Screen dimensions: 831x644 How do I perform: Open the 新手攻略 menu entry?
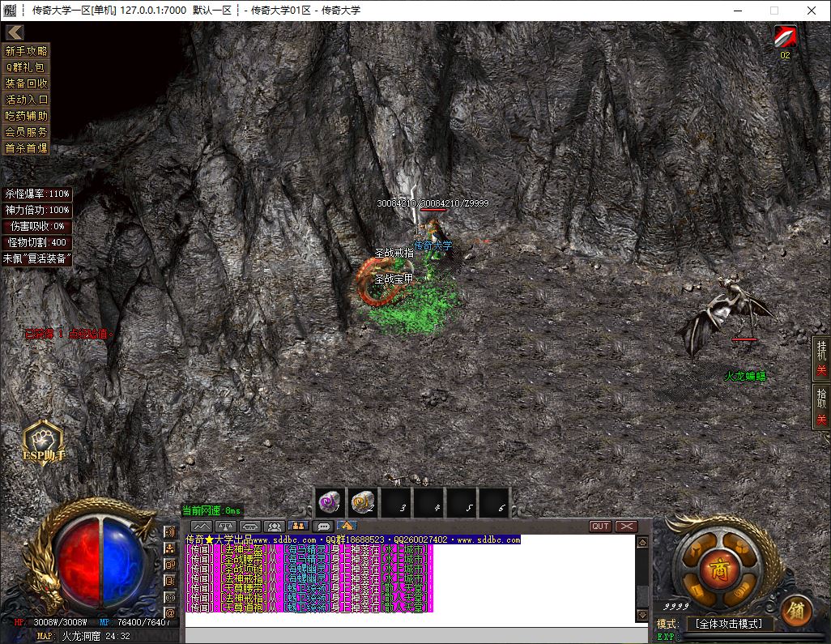[x=27, y=51]
